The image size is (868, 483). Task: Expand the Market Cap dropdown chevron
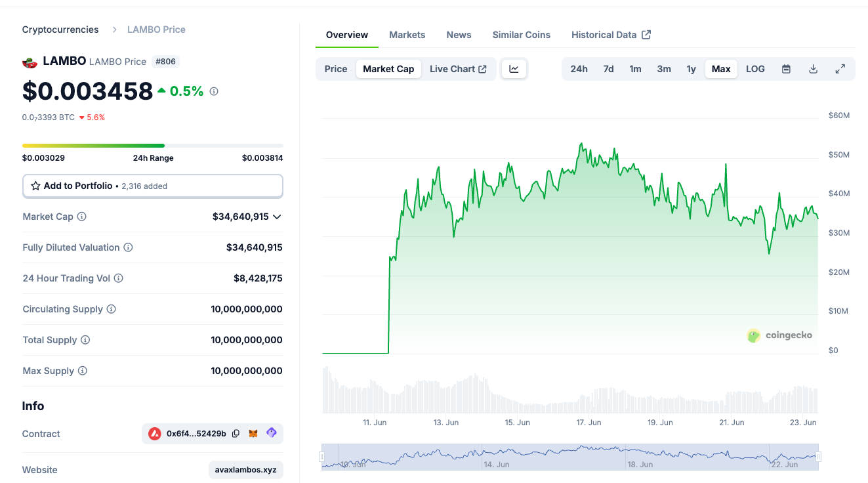click(277, 217)
